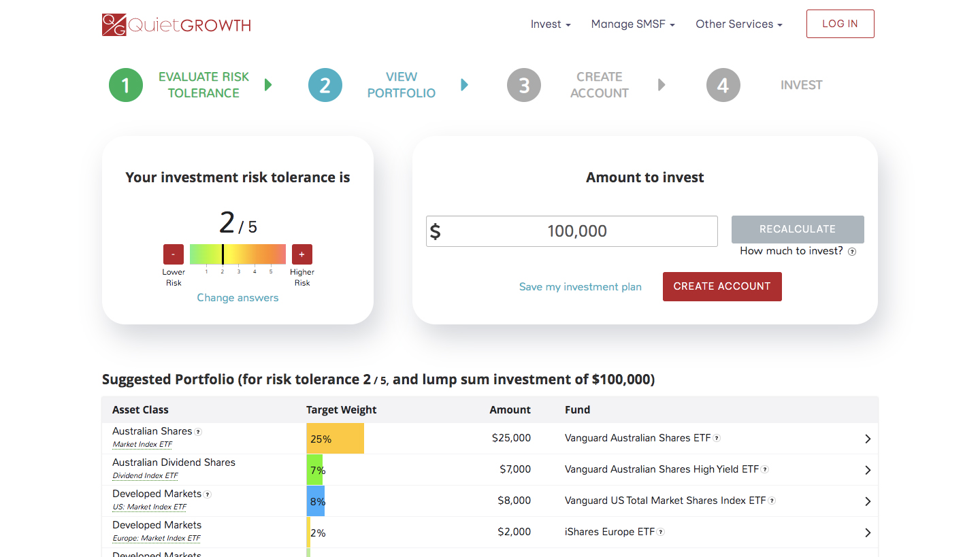Click the Asset Class column header
Screen dimensions: 980x557
[x=140, y=410]
